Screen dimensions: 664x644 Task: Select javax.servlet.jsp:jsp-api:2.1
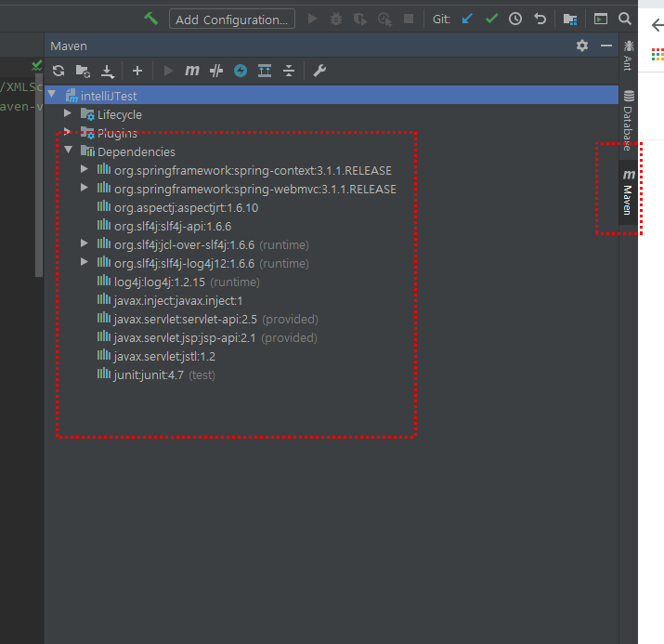coord(185,338)
